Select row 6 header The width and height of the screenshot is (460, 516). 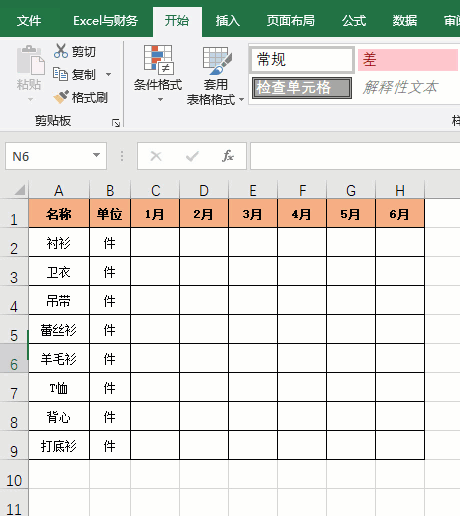(x=14, y=358)
